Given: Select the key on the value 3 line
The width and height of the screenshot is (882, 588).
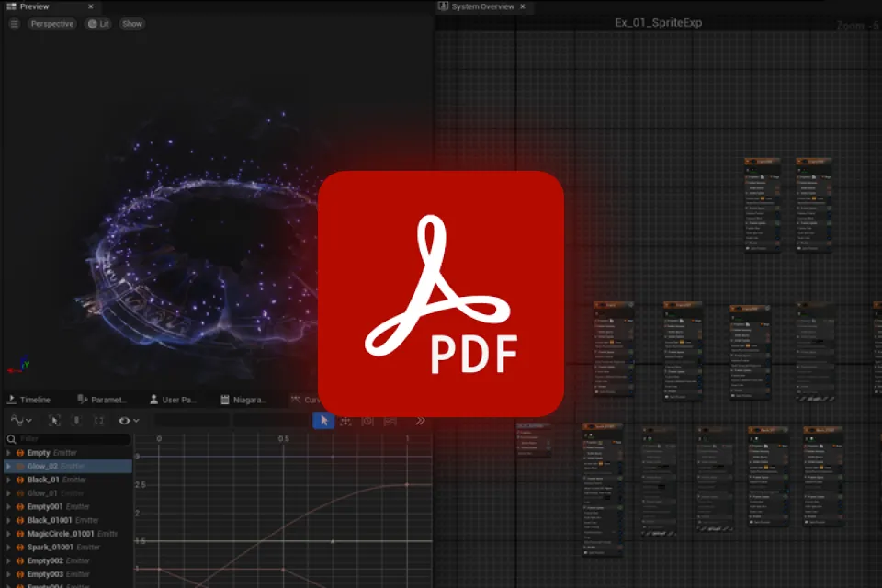Looking at the screenshot, I should point(333,457).
